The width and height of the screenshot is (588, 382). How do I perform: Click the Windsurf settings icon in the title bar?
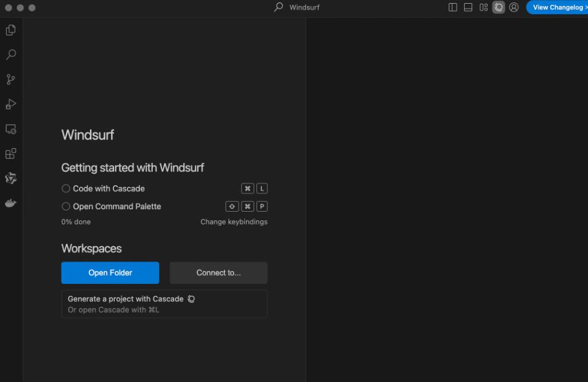[x=499, y=7]
